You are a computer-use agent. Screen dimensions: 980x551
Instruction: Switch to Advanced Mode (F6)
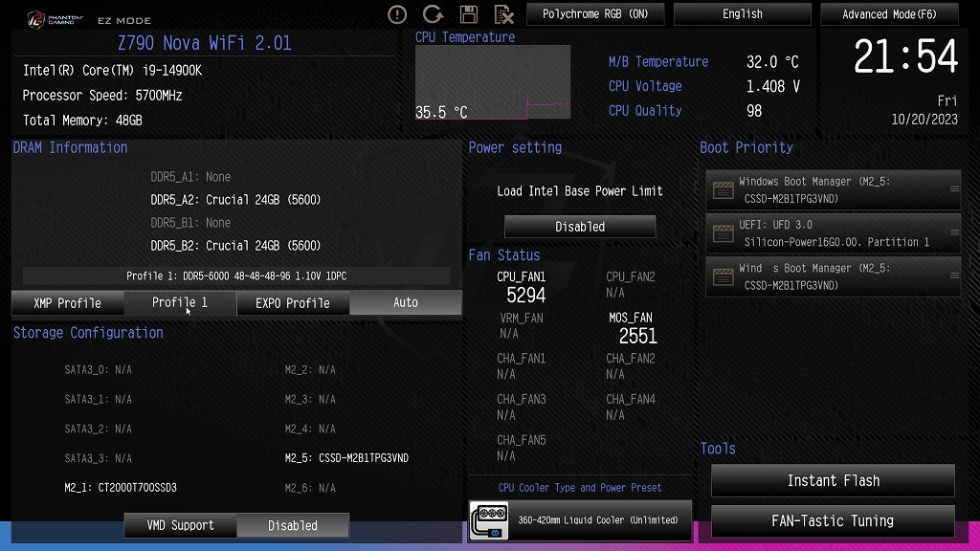click(889, 14)
